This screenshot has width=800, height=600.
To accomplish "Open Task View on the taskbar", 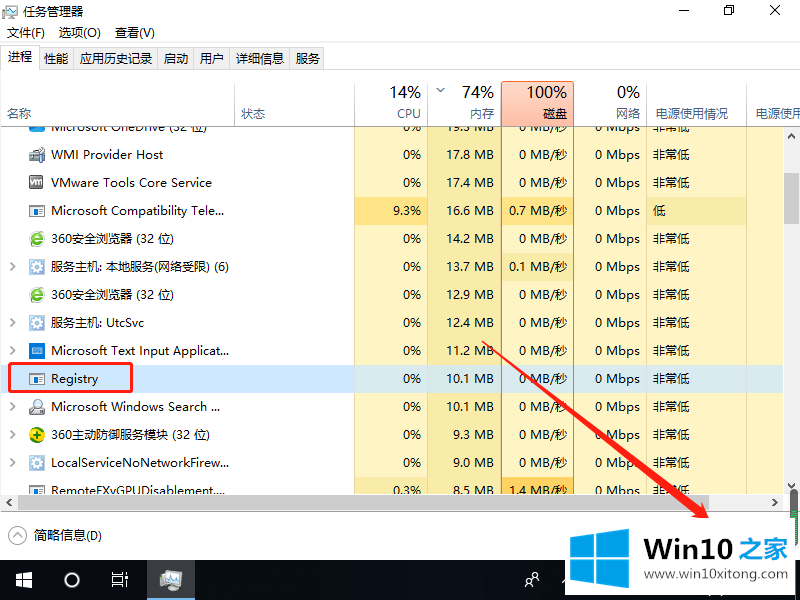I will [120, 580].
